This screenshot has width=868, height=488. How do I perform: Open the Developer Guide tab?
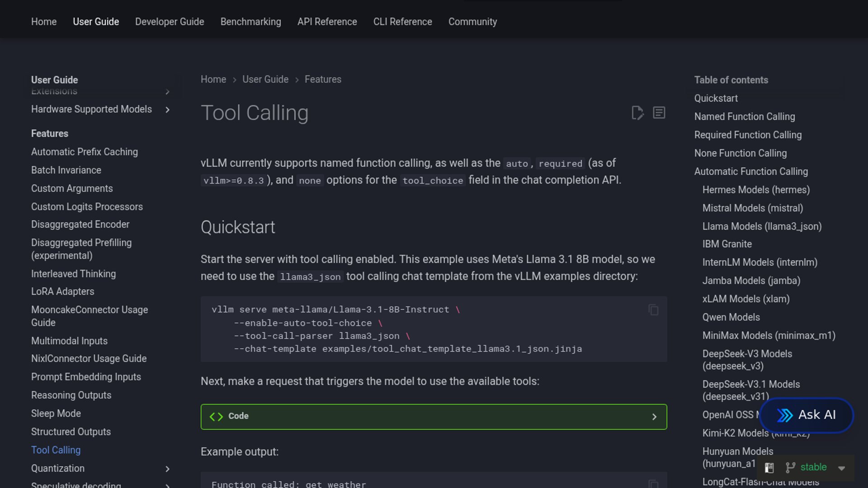coord(170,22)
